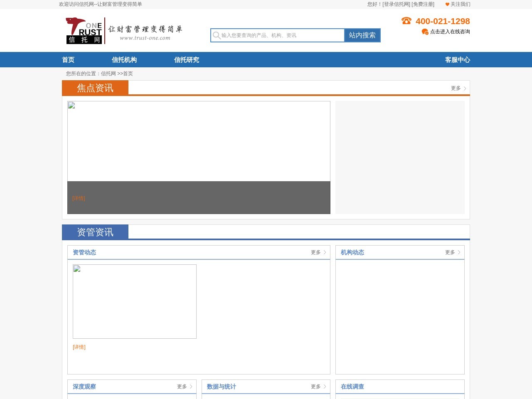Image resolution: width=532 pixels, height=399 pixels.
Task: Open the 信托机构 navigation item
Action: coord(124,60)
